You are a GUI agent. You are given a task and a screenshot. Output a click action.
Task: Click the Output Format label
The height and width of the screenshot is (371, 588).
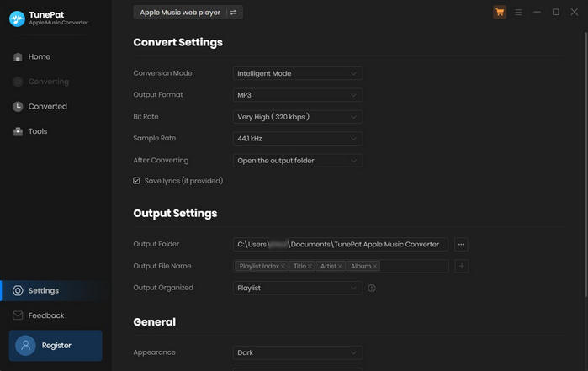158,95
